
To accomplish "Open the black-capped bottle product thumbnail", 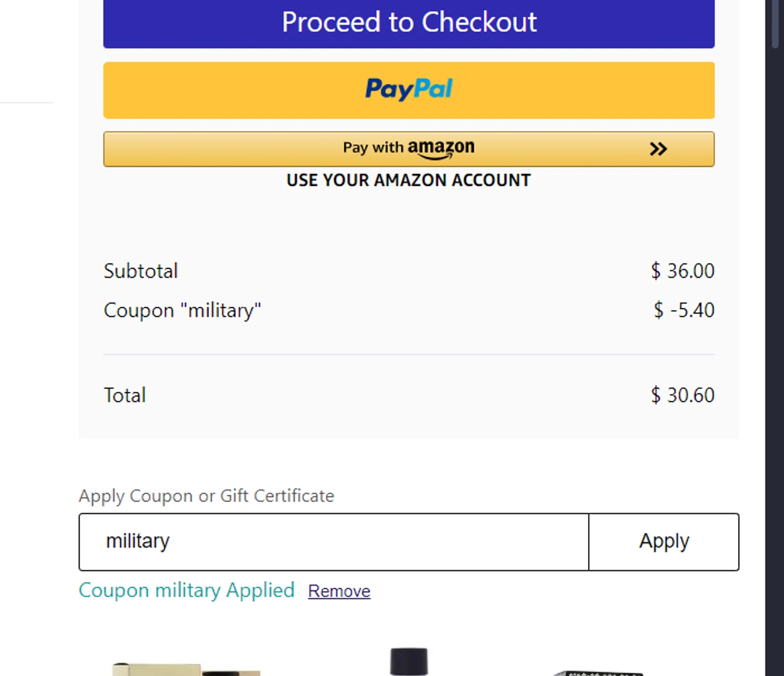I will [x=409, y=662].
